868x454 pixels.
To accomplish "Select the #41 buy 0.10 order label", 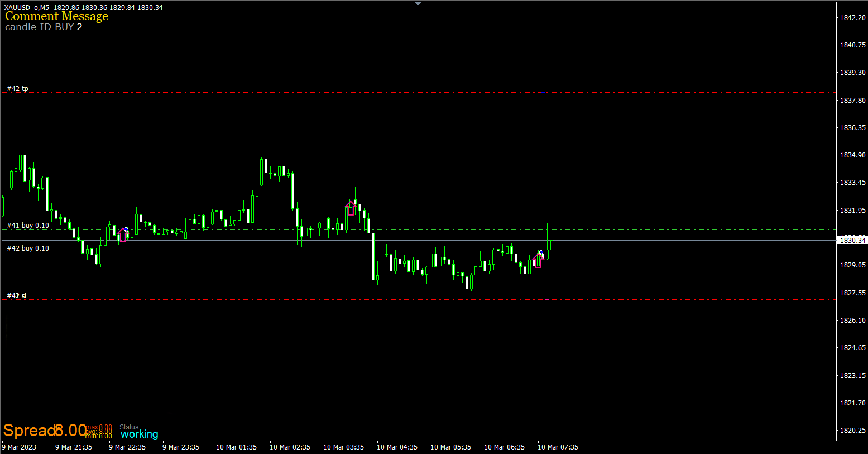I will [x=28, y=226].
